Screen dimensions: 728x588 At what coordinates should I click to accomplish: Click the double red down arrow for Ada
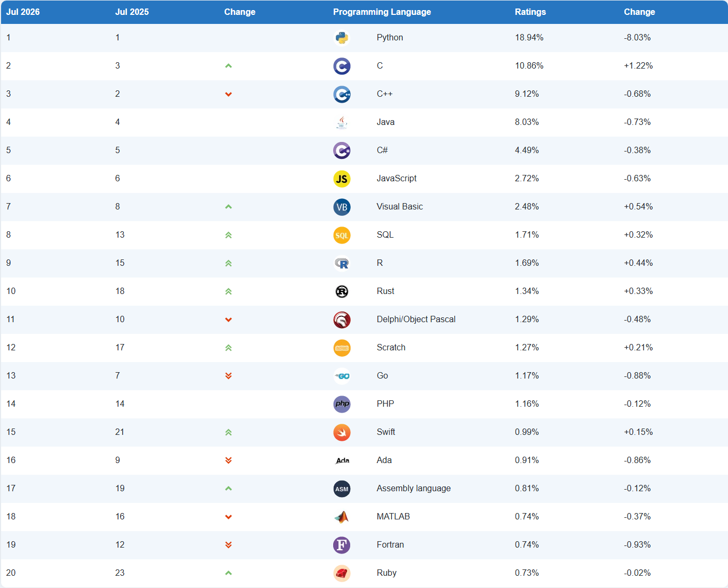pos(228,460)
